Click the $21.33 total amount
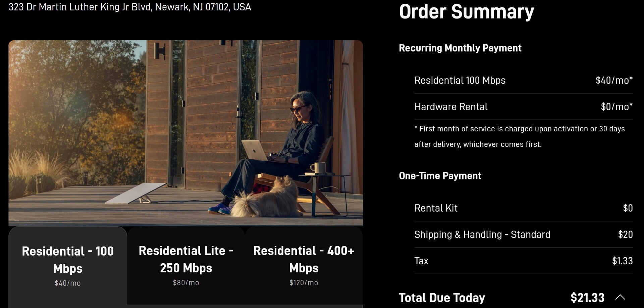This screenshot has width=644, height=308. (x=587, y=298)
